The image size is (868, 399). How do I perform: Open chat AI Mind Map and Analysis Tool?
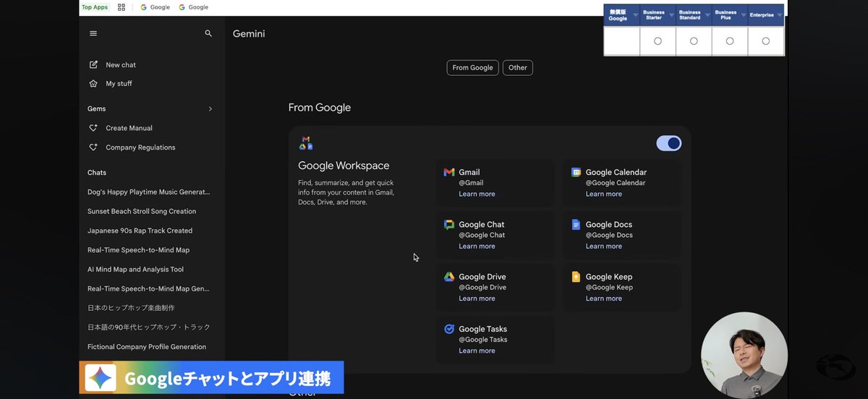tap(135, 270)
